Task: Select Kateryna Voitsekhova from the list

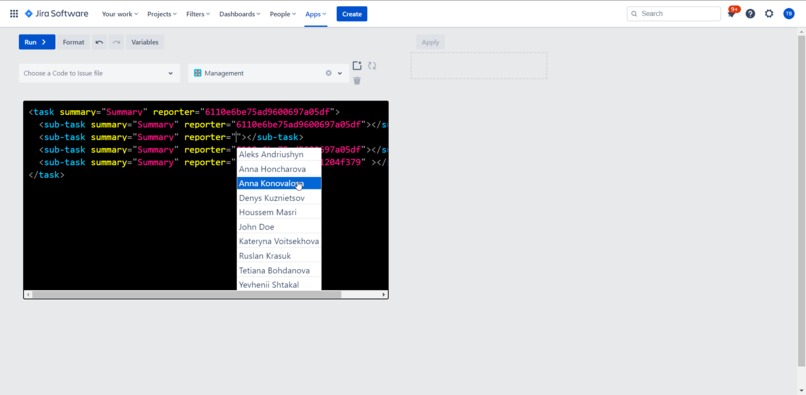Action: pyautogui.click(x=279, y=241)
